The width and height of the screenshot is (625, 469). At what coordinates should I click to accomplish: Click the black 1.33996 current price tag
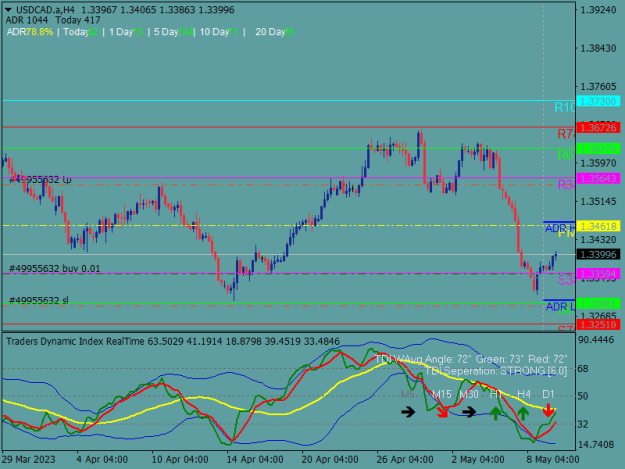(x=598, y=254)
